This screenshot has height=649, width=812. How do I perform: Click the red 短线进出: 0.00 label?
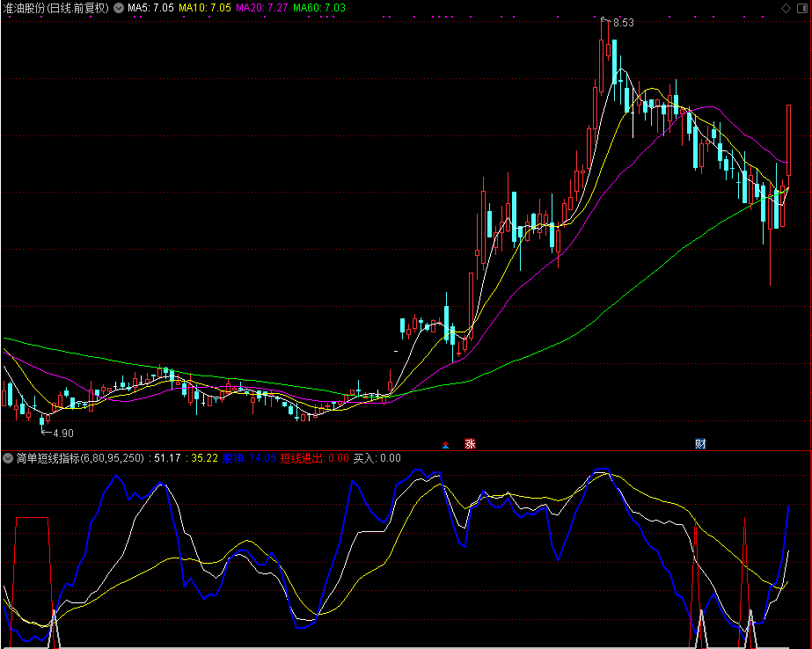[x=315, y=458]
